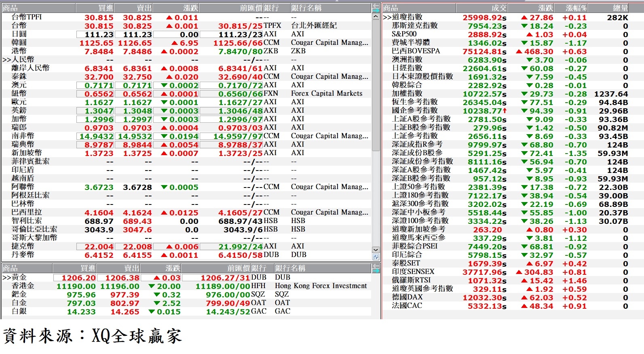
Task: Select the >>道瓊指數 index row
Action: coord(513,17)
